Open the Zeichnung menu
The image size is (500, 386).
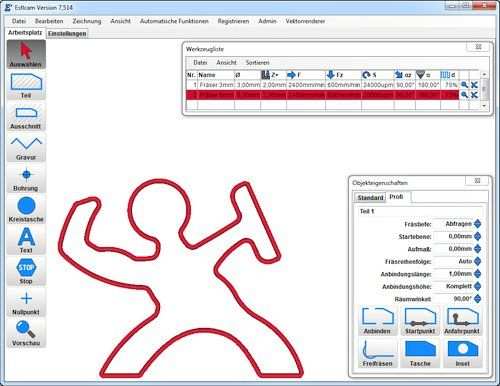(x=87, y=21)
